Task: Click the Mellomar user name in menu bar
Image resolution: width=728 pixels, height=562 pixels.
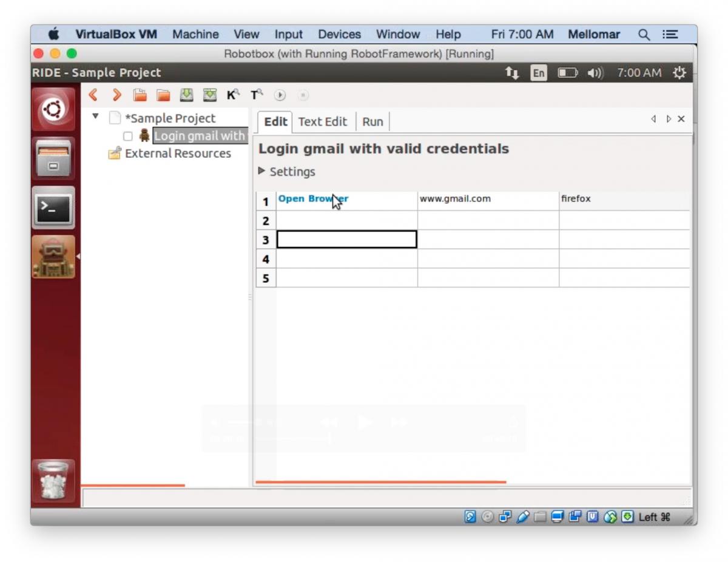Action: (594, 35)
